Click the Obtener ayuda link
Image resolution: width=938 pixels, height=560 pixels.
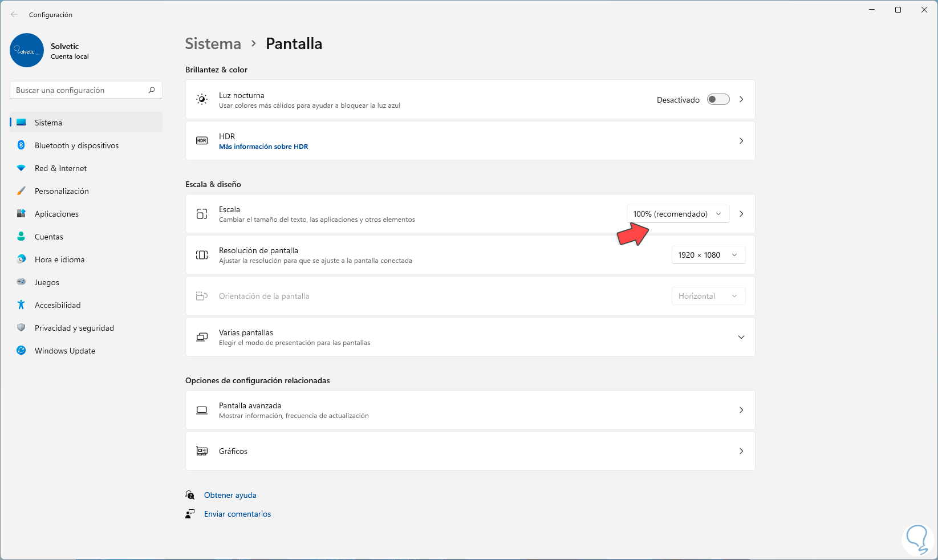point(230,495)
